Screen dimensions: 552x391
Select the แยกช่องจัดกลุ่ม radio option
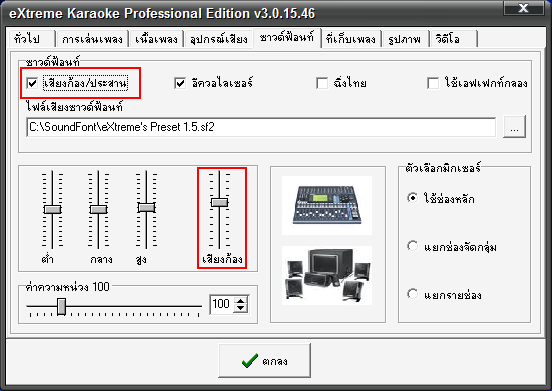pyautogui.click(x=412, y=246)
